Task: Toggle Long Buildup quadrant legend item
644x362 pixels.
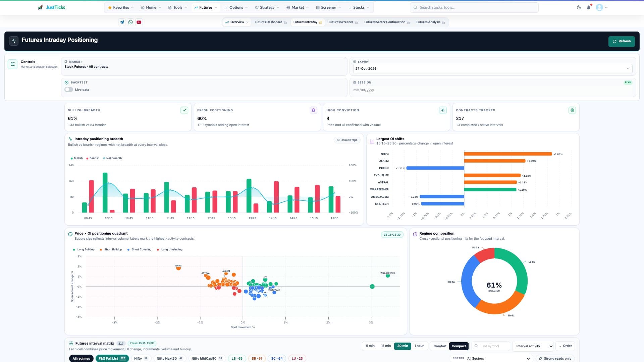Action: coord(84,249)
